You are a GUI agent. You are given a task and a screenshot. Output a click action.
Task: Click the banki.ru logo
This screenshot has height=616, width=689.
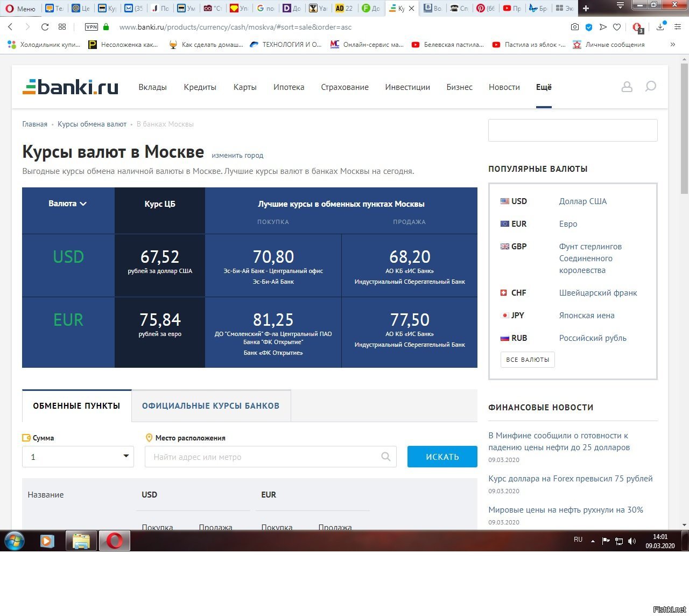point(71,87)
